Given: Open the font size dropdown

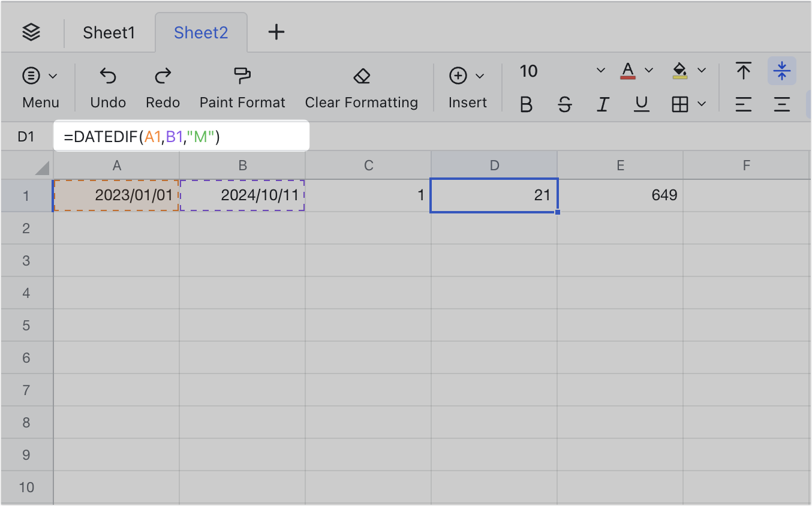Looking at the screenshot, I should point(600,71).
